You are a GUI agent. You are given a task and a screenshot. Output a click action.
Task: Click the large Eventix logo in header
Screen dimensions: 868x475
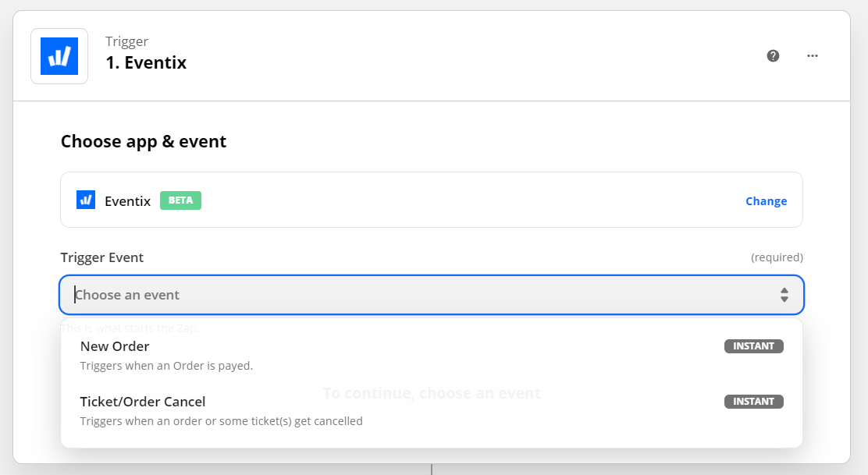click(59, 56)
